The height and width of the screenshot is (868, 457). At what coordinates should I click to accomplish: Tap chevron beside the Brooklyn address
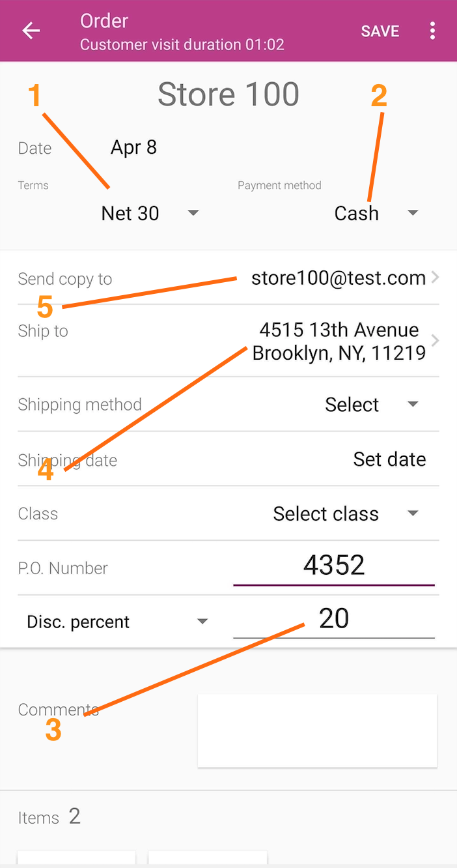point(436,340)
